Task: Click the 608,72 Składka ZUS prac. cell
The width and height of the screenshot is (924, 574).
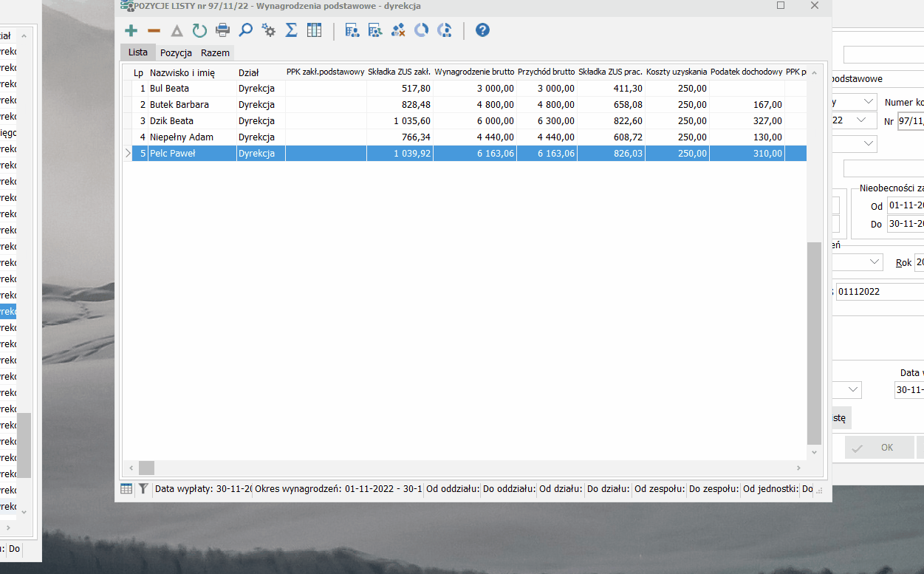Action: [610, 137]
